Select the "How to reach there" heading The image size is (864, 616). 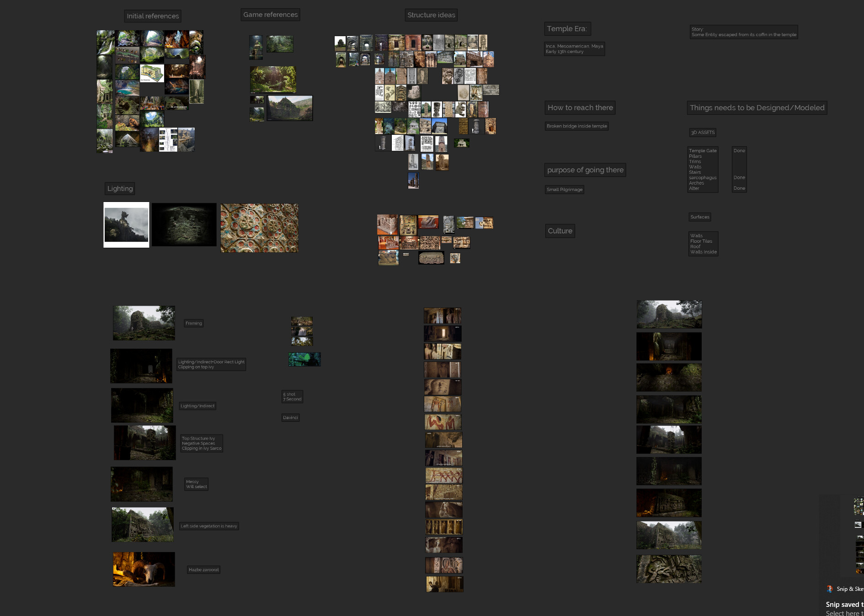pyautogui.click(x=580, y=108)
